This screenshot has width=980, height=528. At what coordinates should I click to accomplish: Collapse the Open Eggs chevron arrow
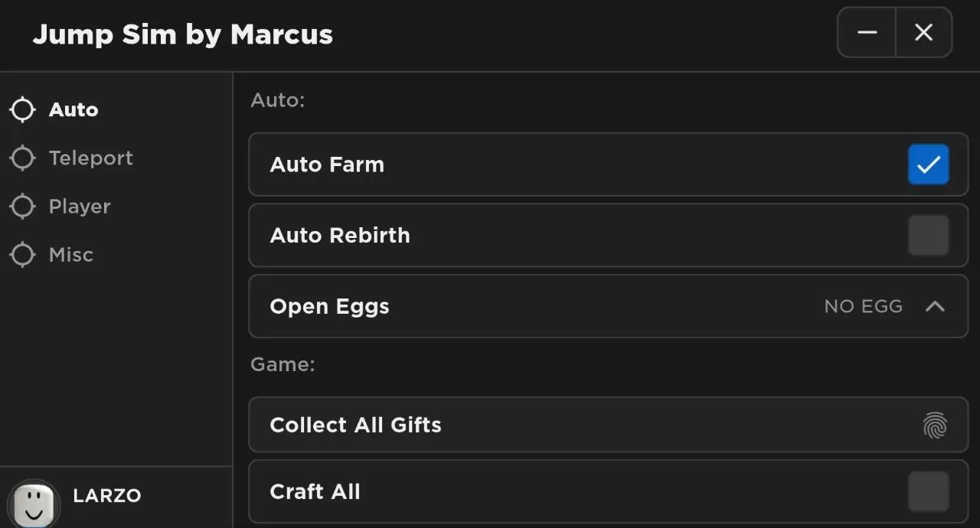[935, 306]
